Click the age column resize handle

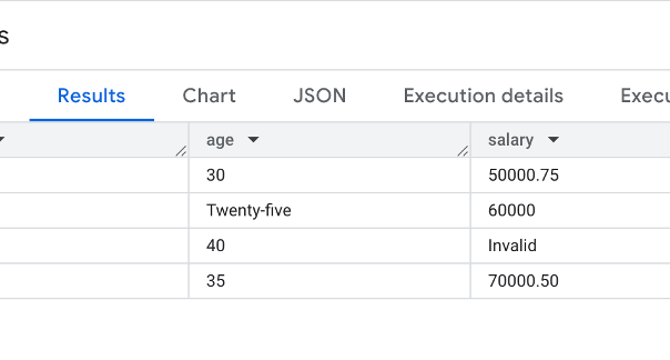[x=463, y=151]
